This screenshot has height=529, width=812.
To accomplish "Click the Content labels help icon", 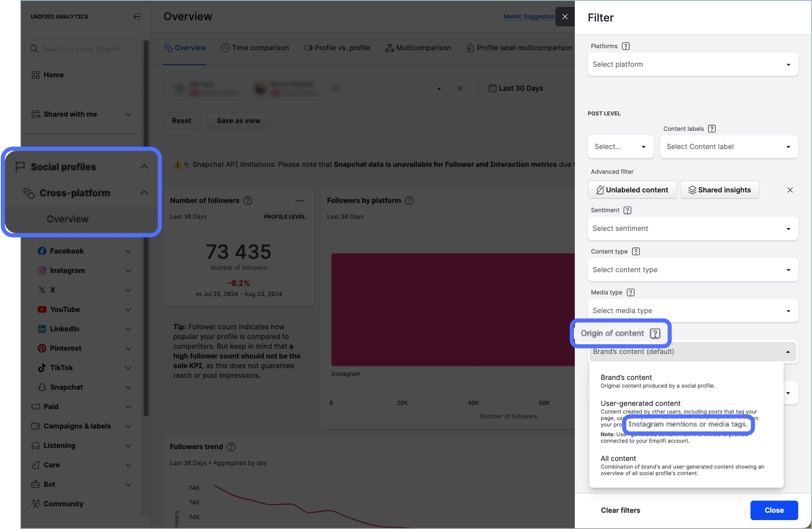I will coord(712,129).
